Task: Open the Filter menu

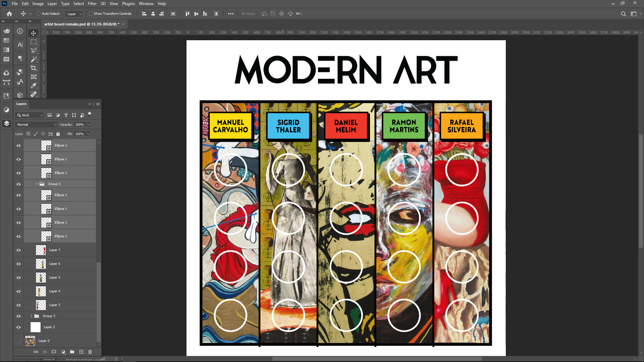Action: pos(92,4)
